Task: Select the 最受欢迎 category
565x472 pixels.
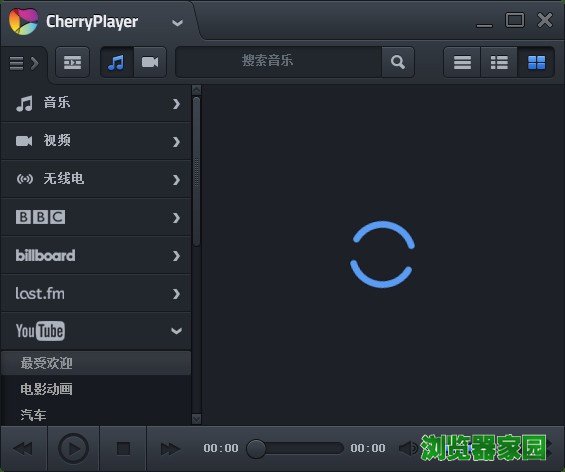Action: pyautogui.click(x=96, y=363)
